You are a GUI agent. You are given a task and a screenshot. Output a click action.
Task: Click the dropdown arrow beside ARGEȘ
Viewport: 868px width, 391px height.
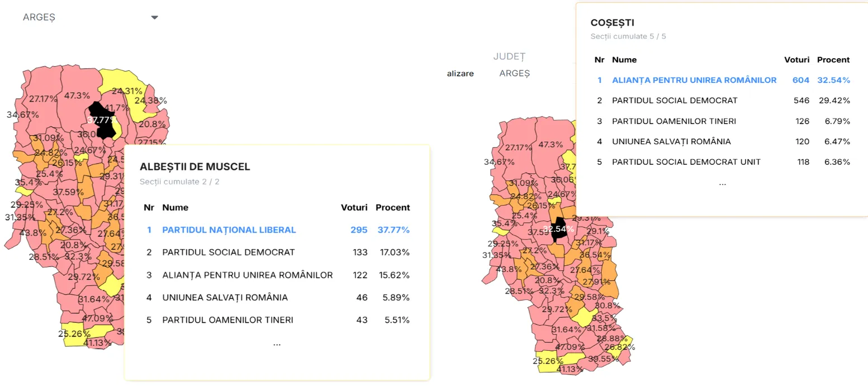click(154, 17)
